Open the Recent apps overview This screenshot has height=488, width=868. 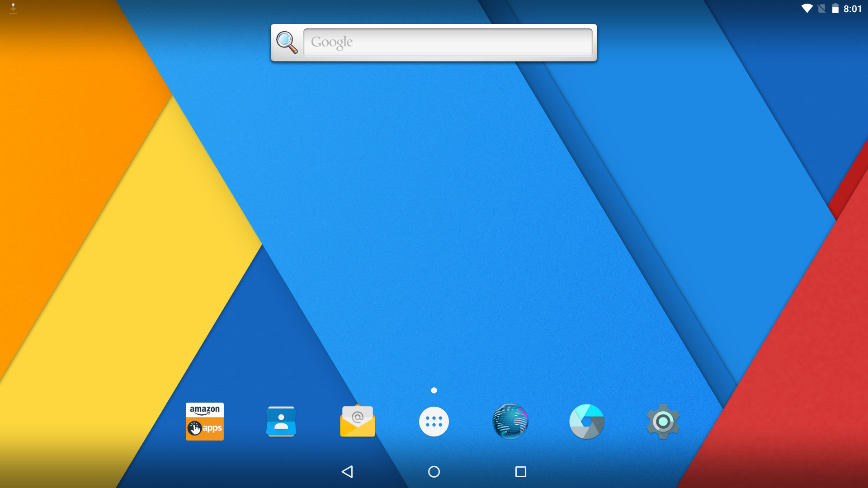[521, 472]
